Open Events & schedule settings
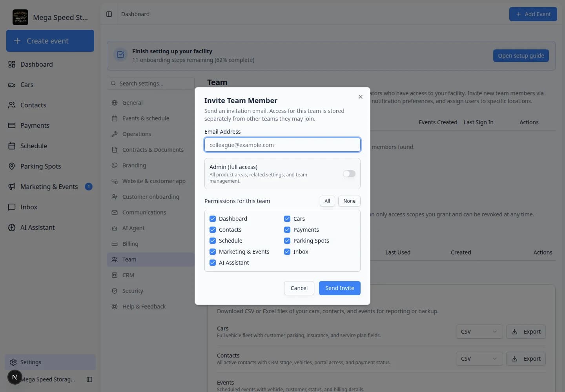The height and width of the screenshot is (392, 565). (151, 118)
